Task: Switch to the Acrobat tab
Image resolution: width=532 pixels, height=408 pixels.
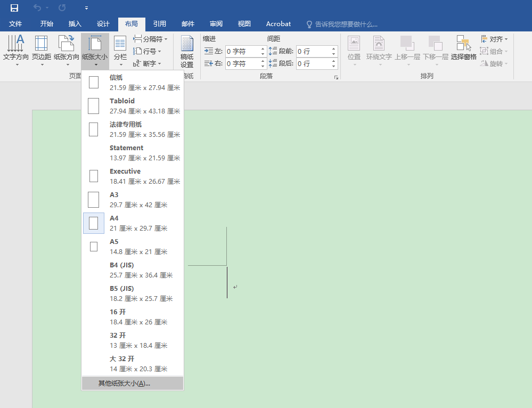Action: pyautogui.click(x=278, y=24)
